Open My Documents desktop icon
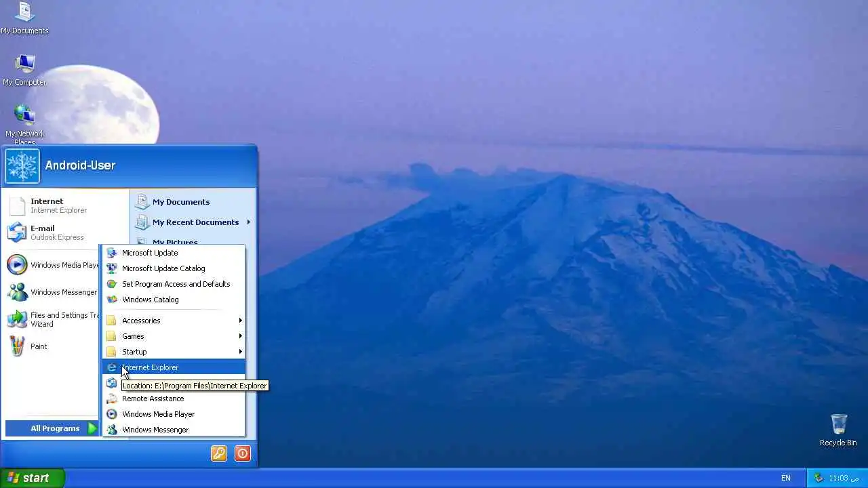This screenshot has width=868, height=488. pos(24,18)
